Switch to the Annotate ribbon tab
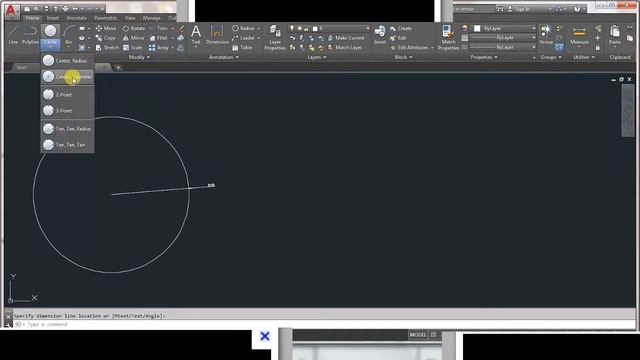This screenshot has width=640, height=360. coord(76,18)
